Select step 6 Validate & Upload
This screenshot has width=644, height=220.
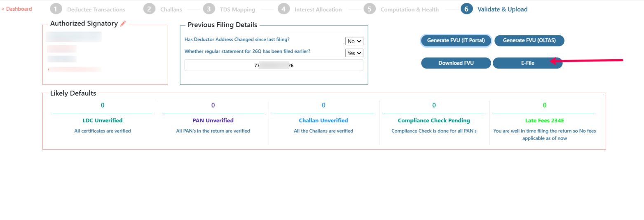pos(494,9)
